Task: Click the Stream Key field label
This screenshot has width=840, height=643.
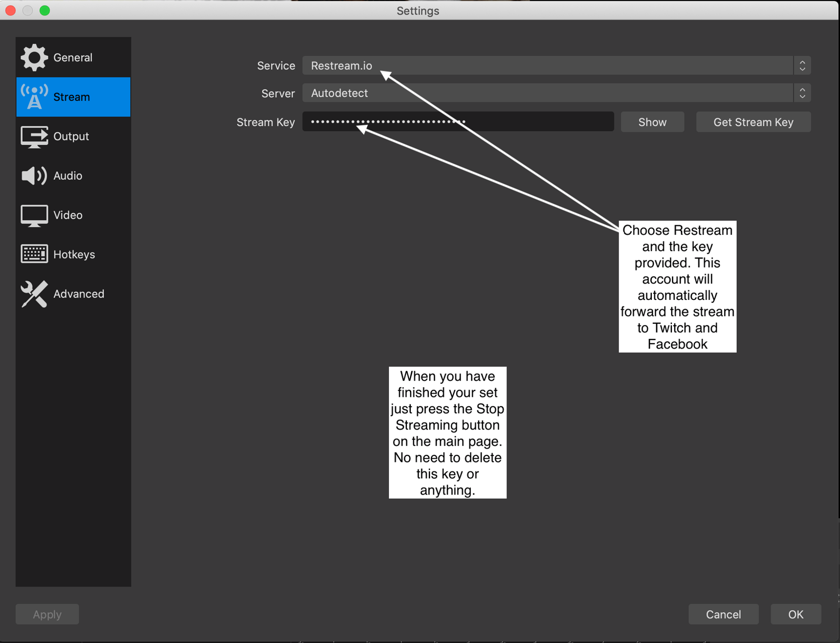Action: point(266,122)
